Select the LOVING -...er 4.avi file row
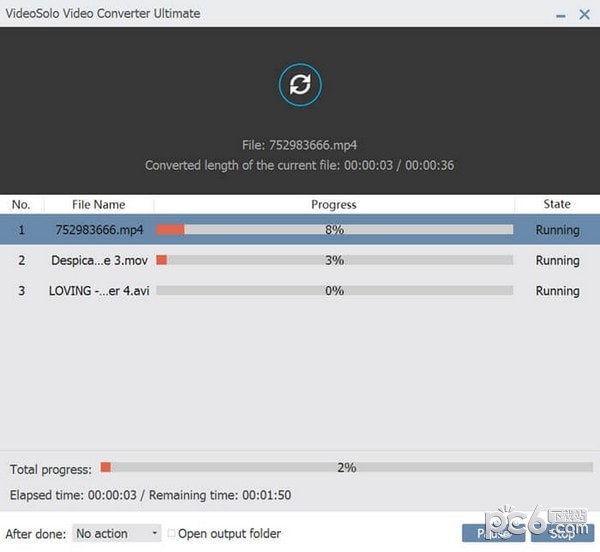Screen dimensions: 600x552 point(99,291)
